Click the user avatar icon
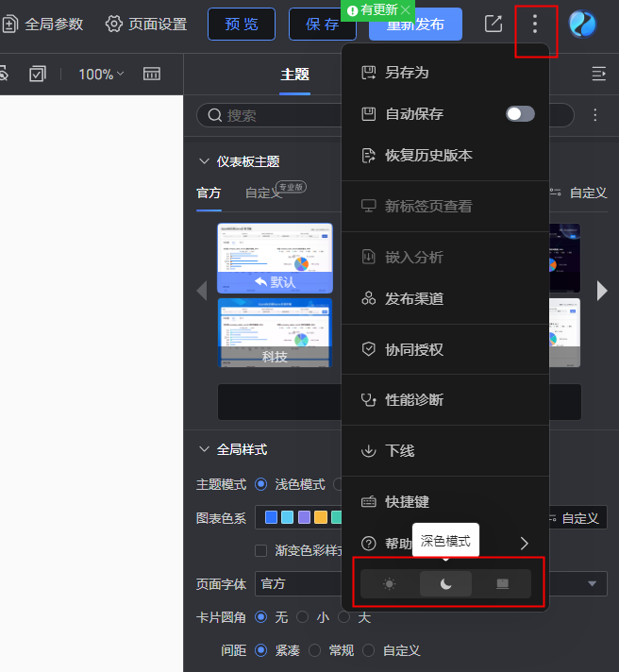 tap(582, 25)
